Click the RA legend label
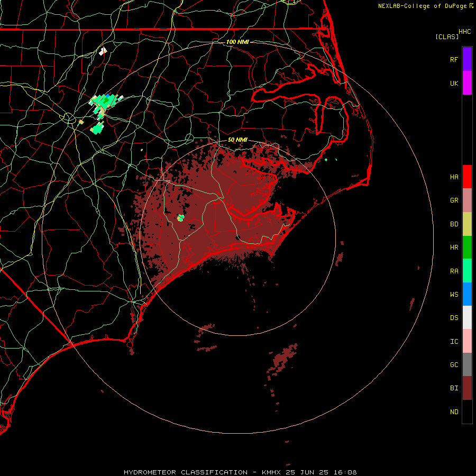This screenshot has width=476, height=476. (x=454, y=271)
